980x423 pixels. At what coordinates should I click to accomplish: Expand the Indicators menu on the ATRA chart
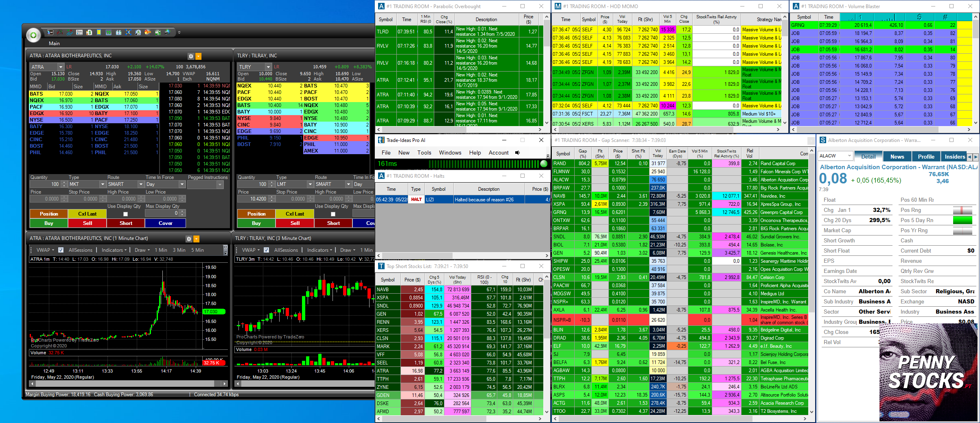point(114,250)
